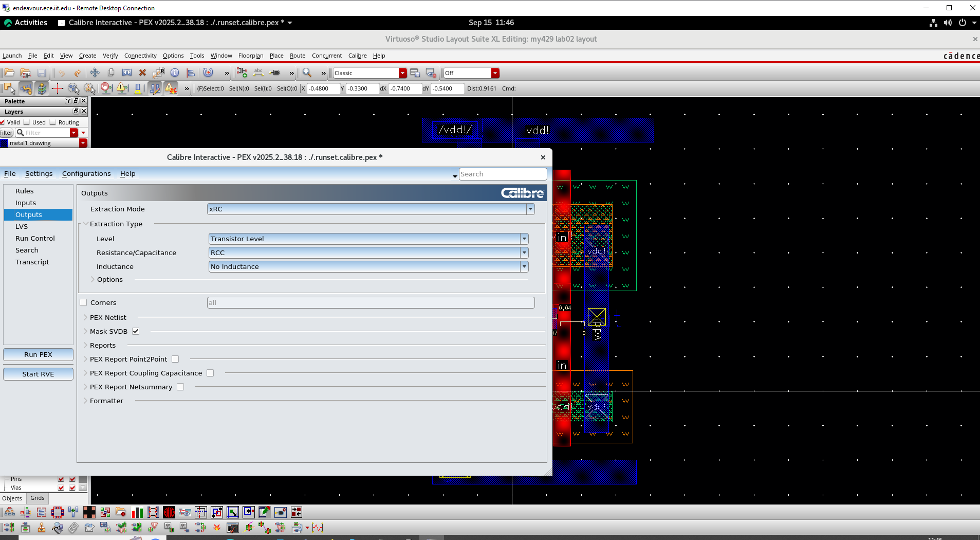The width and height of the screenshot is (980, 540).
Task: Click the Palette layer Filter field
Action: [x=47, y=133]
